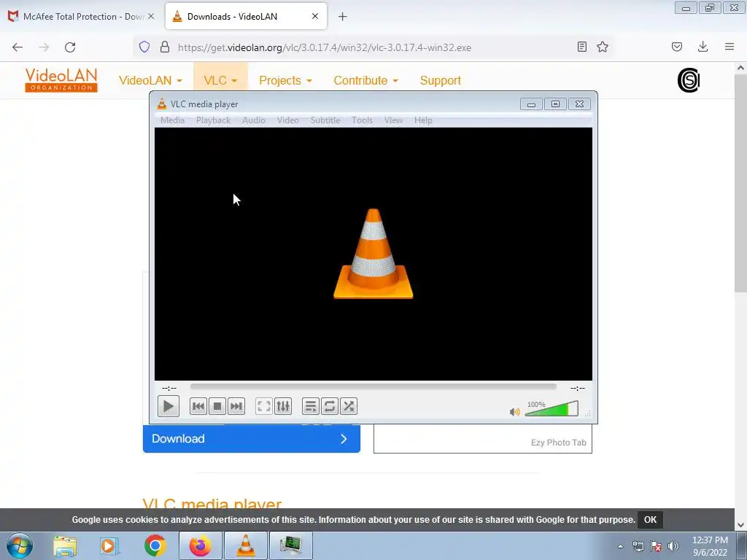This screenshot has height=560, width=747.
Task: Open a new Firefox tab
Action: tap(343, 17)
